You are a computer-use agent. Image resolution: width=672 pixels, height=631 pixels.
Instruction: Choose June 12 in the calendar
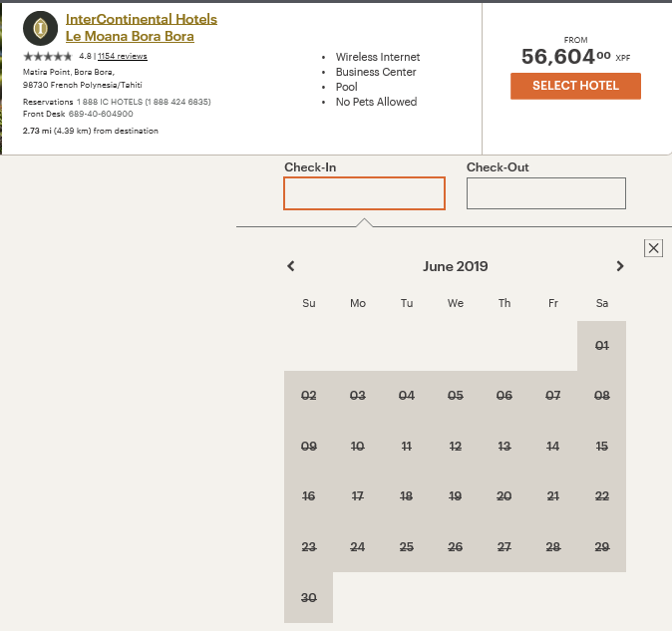[x=455, y=447]
